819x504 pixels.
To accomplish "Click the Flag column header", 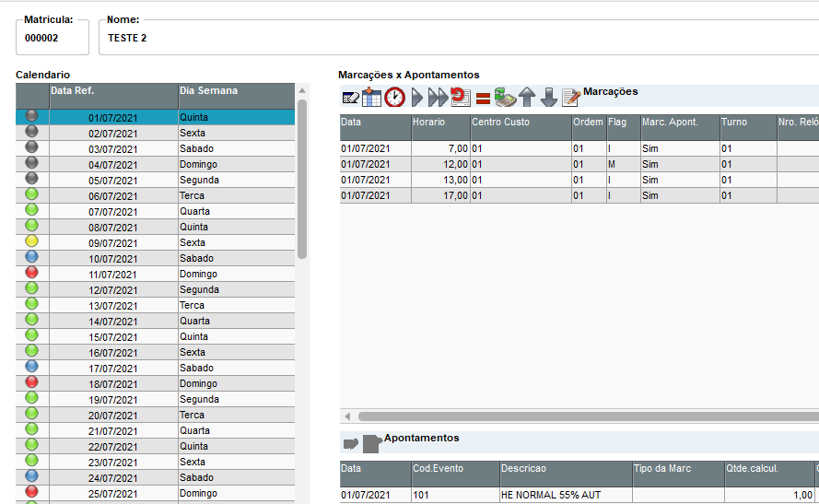I will (x=624, y=127).
